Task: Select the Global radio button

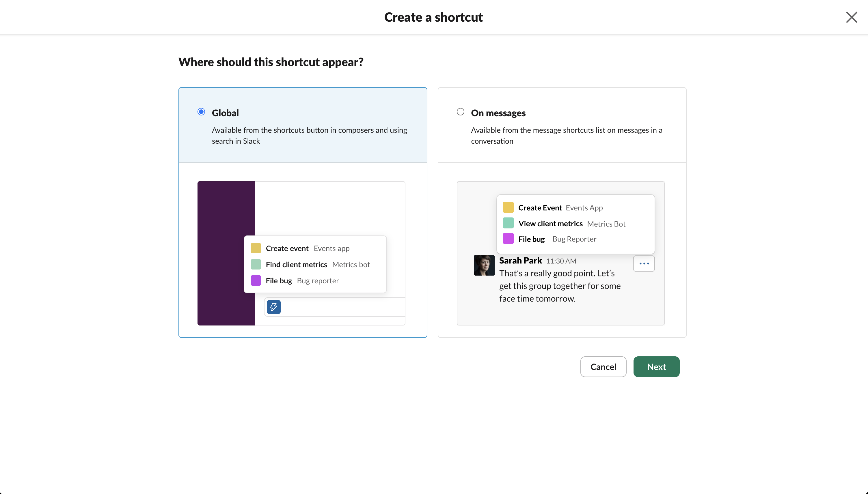Action: click(201, 111)
